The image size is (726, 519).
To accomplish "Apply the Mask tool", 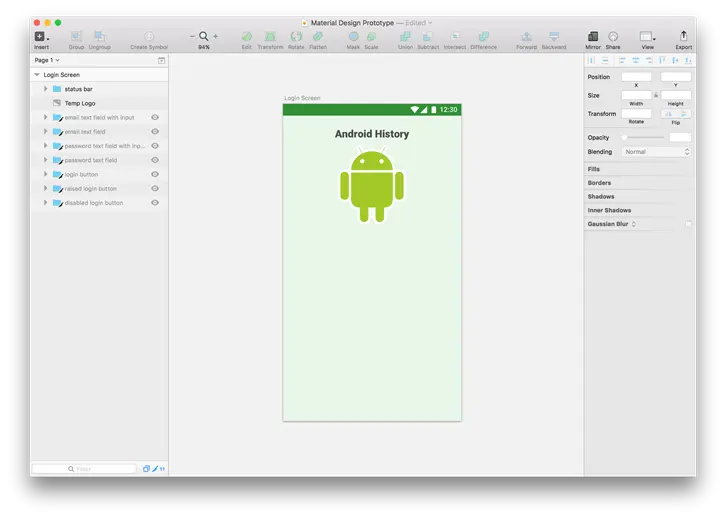I will (353, 36).
